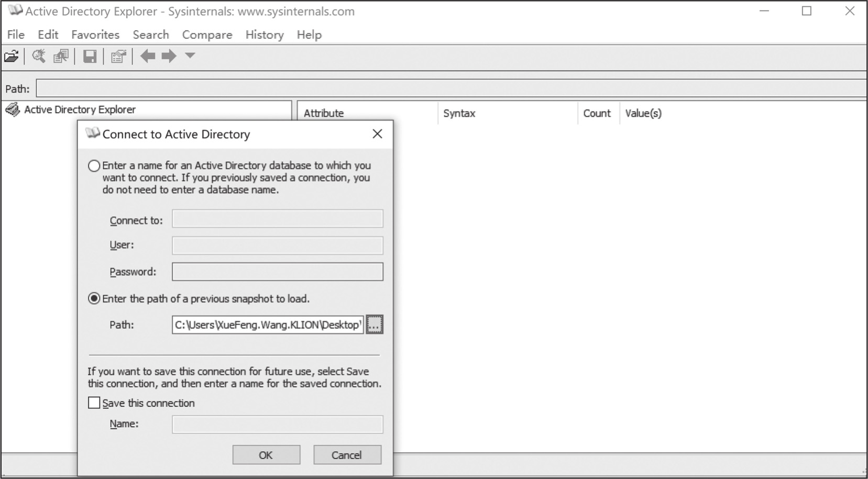
Task: Click the Connect to input field
Action: pyautogui.click(x=278, y=219)
